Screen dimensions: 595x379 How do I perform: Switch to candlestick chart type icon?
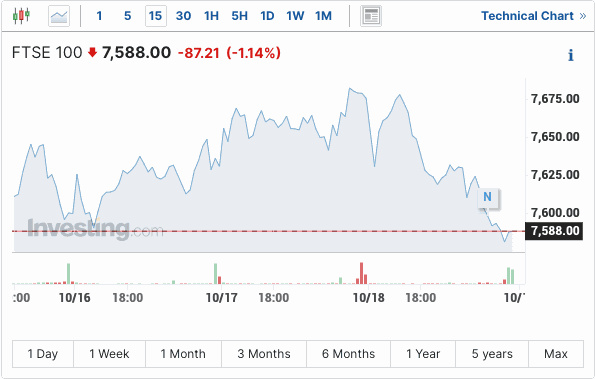click(21, 16)
